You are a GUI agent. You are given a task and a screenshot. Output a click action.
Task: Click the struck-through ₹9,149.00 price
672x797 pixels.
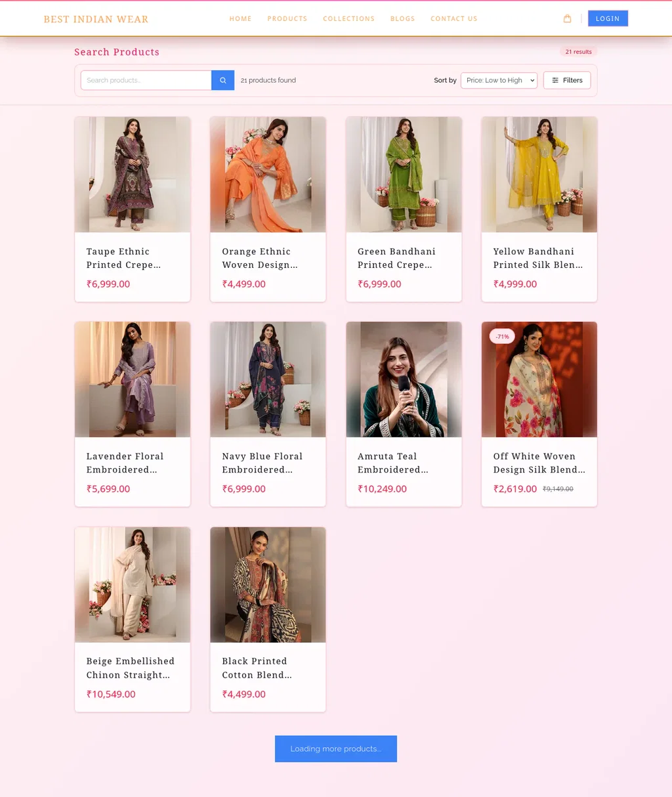tap(558, 489)
